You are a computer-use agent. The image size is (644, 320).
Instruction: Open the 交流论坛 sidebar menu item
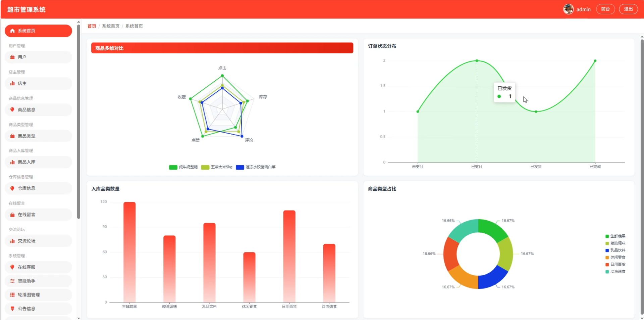38,241
